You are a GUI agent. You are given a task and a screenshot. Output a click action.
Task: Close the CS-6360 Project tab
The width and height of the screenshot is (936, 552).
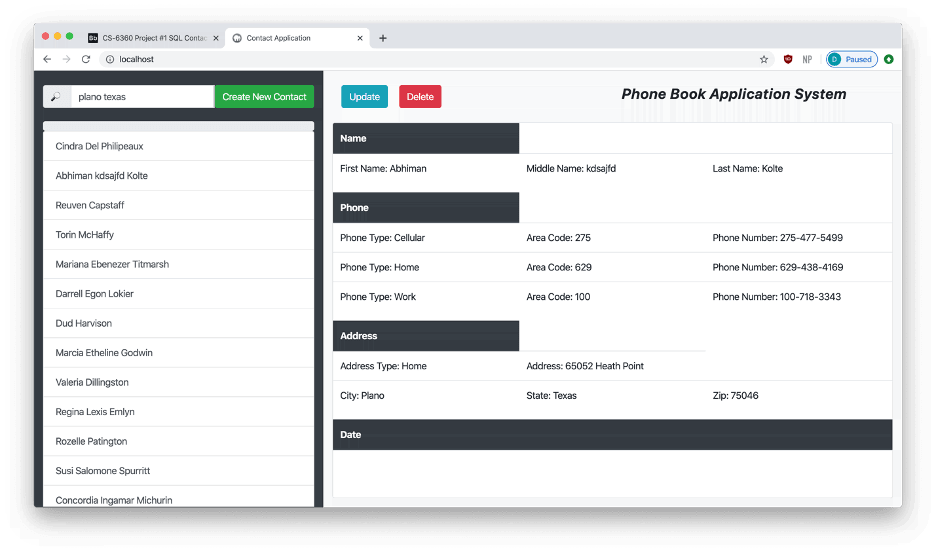[x=215, y=38]
